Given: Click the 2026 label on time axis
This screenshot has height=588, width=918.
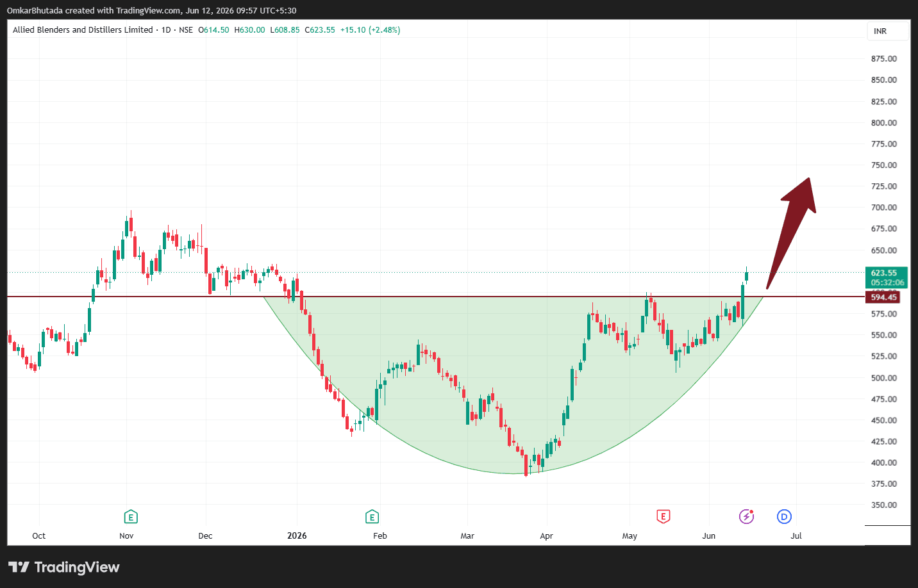Looking at the screenshot, I should point(297,535).
